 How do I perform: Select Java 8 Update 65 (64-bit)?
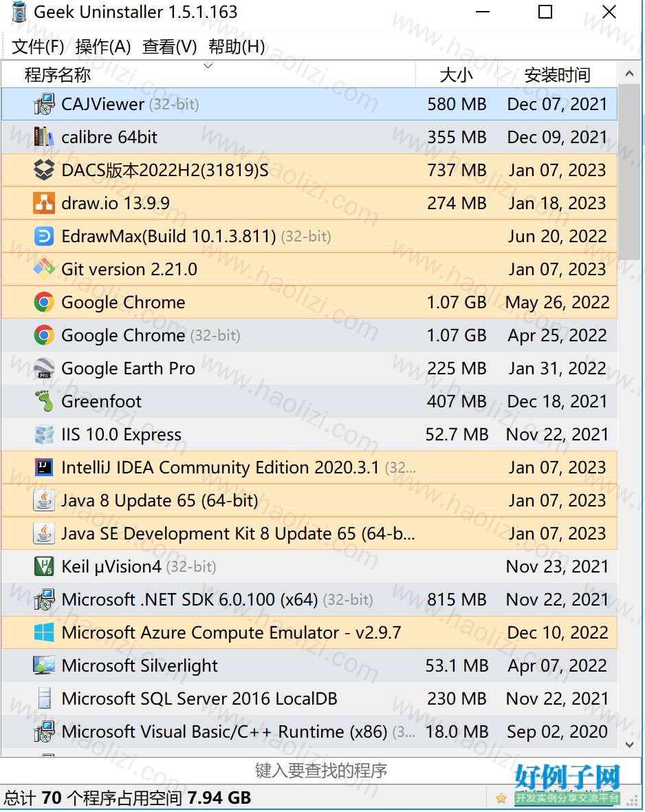(160, 500)
